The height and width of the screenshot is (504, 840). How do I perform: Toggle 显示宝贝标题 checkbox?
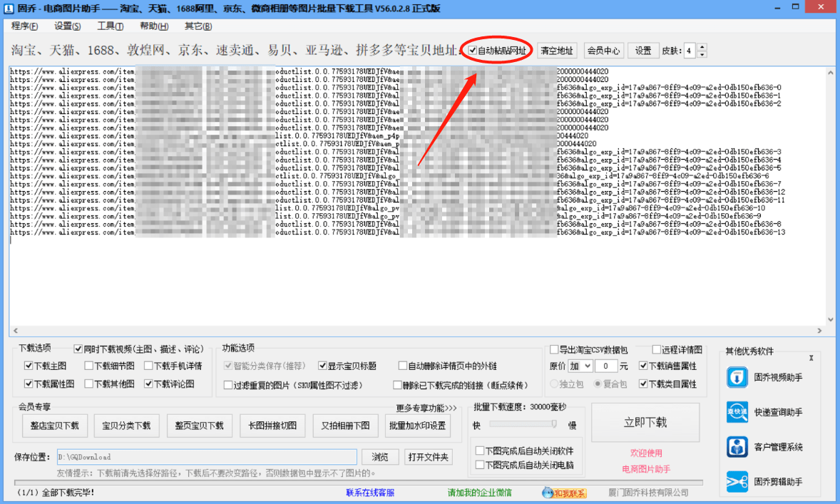pos(322,366)
